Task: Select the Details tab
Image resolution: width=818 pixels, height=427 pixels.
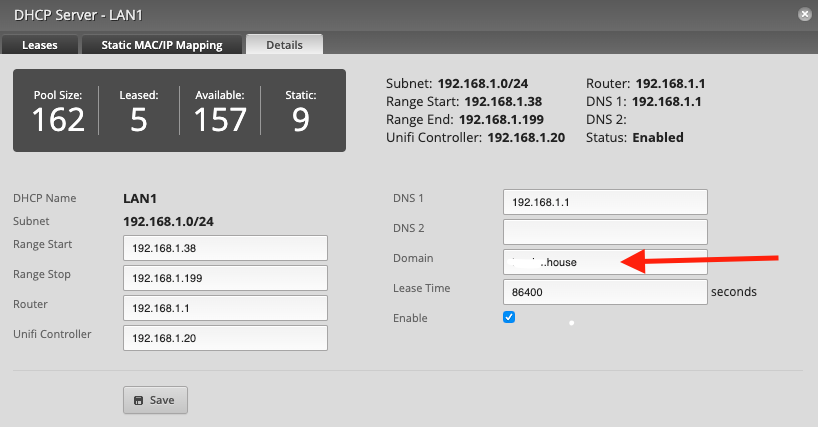Action: click(285, 45)
